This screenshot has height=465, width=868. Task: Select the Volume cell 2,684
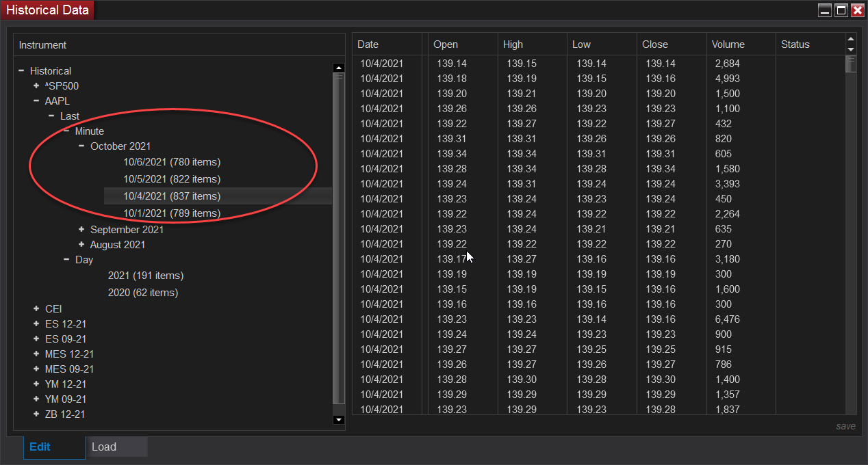727,64
